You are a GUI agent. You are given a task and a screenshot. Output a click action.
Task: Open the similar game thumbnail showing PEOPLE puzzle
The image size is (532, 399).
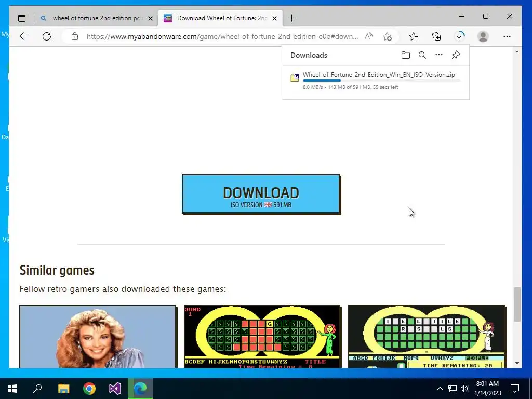(x=427, y=336)
